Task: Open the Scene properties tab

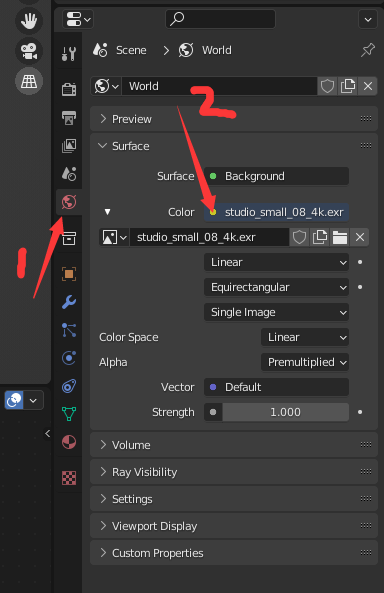Action: 69,174
